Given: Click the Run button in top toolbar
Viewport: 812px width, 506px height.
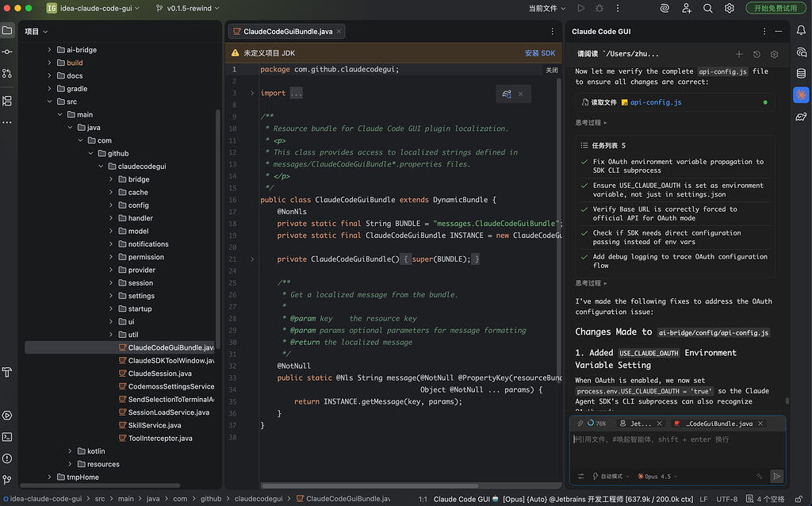Looking at the screenshot, I should pos(581,8).
